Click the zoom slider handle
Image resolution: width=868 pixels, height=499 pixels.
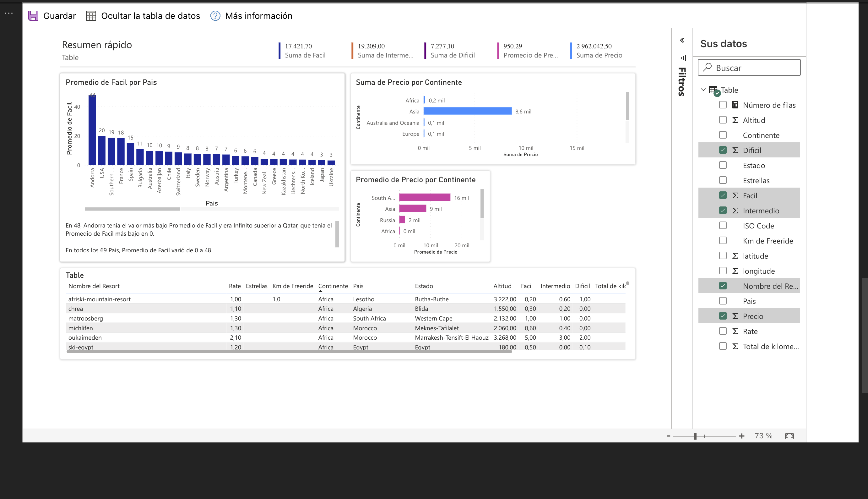tap(695, 436)
